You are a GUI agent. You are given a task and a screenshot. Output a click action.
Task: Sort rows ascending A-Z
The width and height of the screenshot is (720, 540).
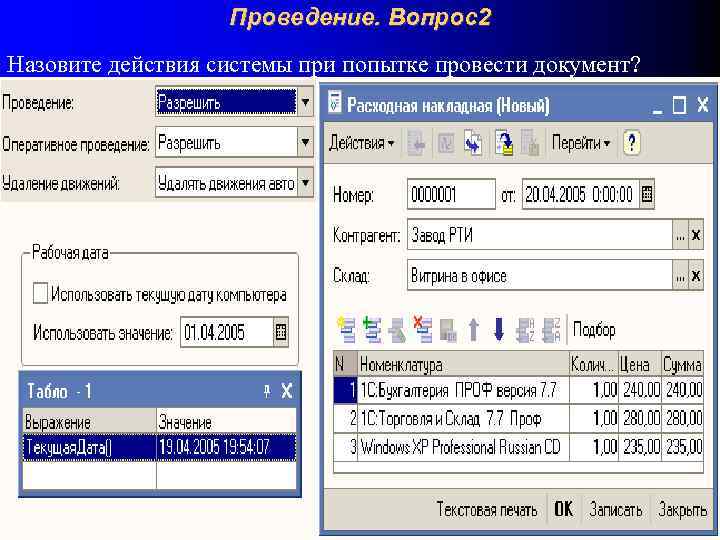[x=525, y=330]
